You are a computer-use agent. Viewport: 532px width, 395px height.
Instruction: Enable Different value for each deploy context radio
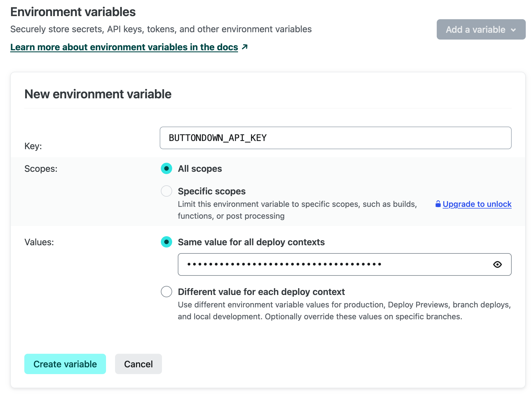click(166, 292)
